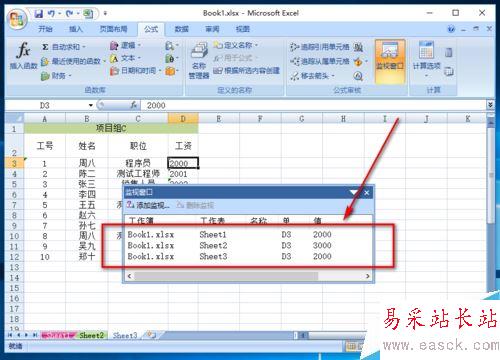Close the Watch Window panel
Image resolution: width=500 pixels, height=360 pixels.
(x=367, y=192)
